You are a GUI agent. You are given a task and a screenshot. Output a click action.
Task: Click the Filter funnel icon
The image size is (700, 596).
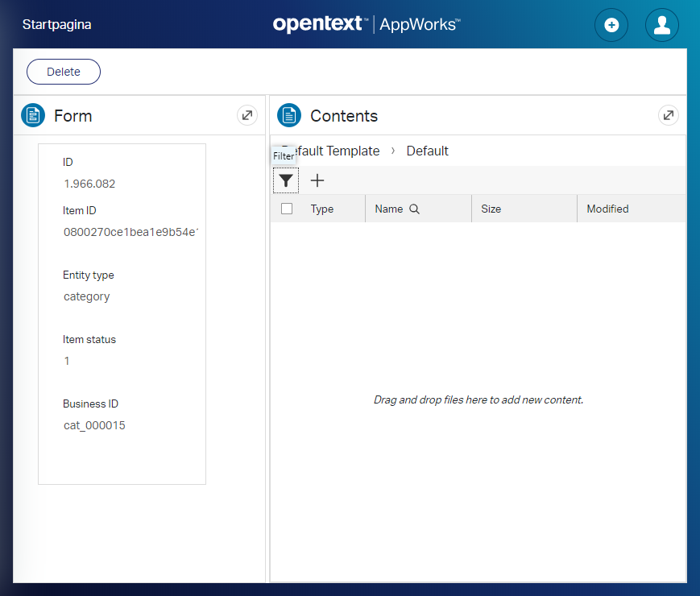click(286, 180)
